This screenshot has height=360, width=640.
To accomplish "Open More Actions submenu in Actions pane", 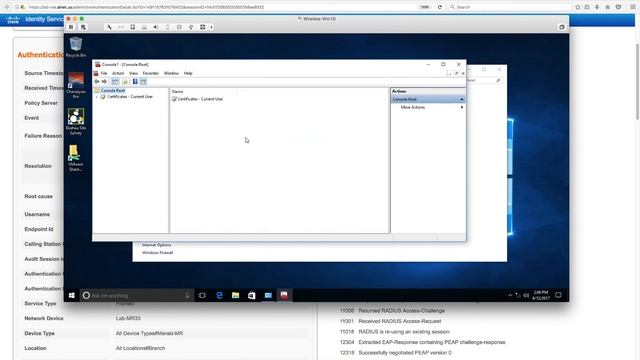I will point(428,107).
